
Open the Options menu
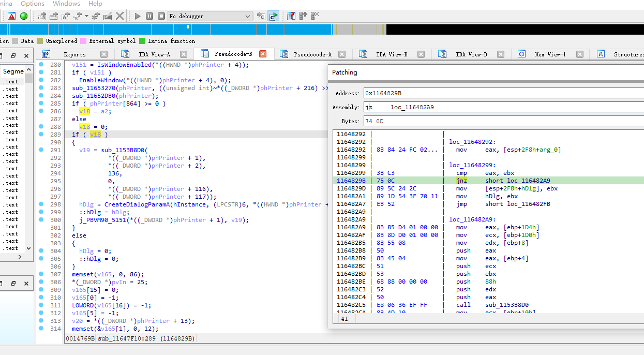pos(33,4)
